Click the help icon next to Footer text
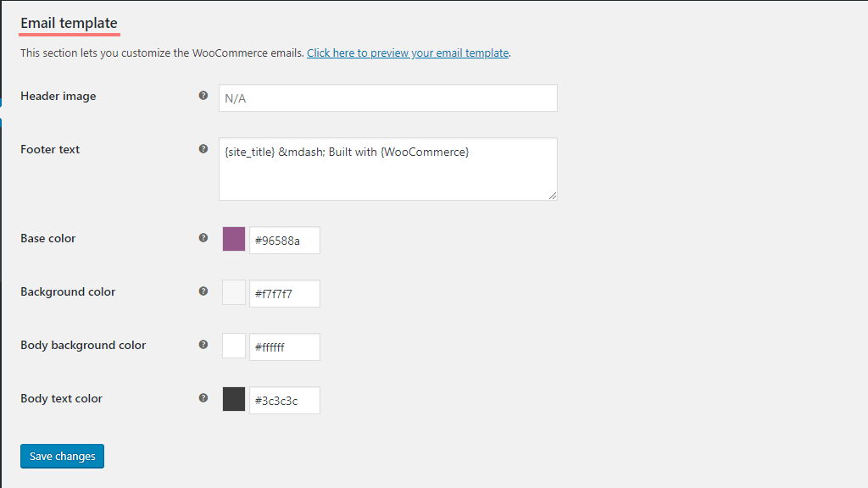The height and width of the screenshot is (488, 868). (203, 149)
